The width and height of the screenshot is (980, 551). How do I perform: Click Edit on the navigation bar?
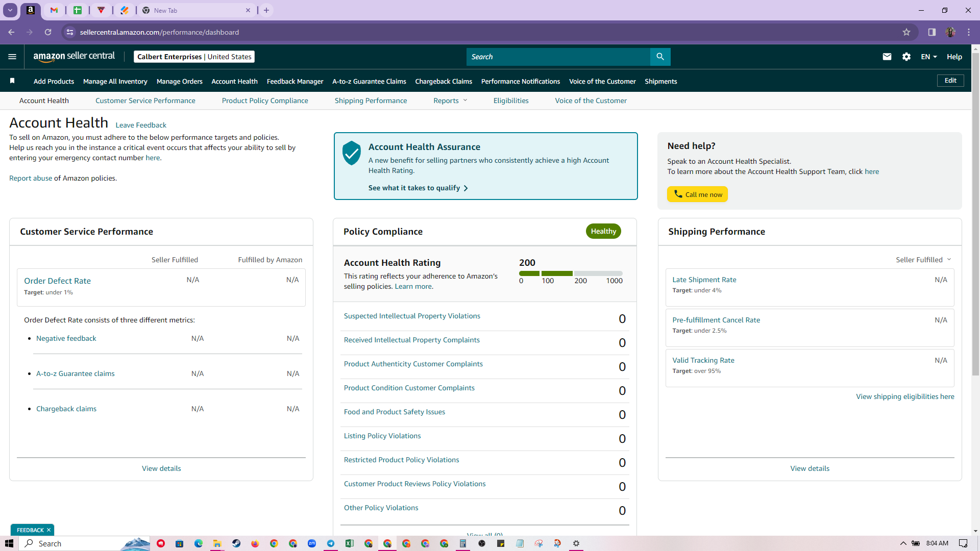950,80
